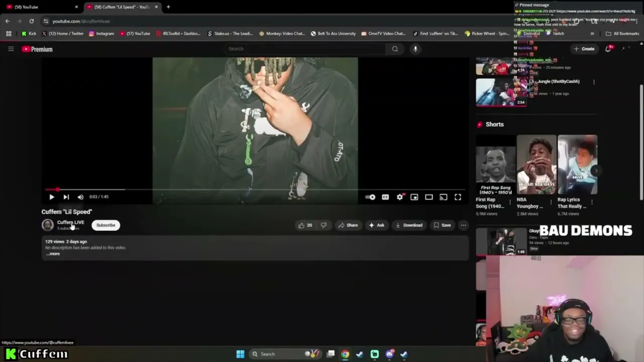Open Home / Twitter bookmark
The width and height of the screenshot is (644, 362).
63,34
